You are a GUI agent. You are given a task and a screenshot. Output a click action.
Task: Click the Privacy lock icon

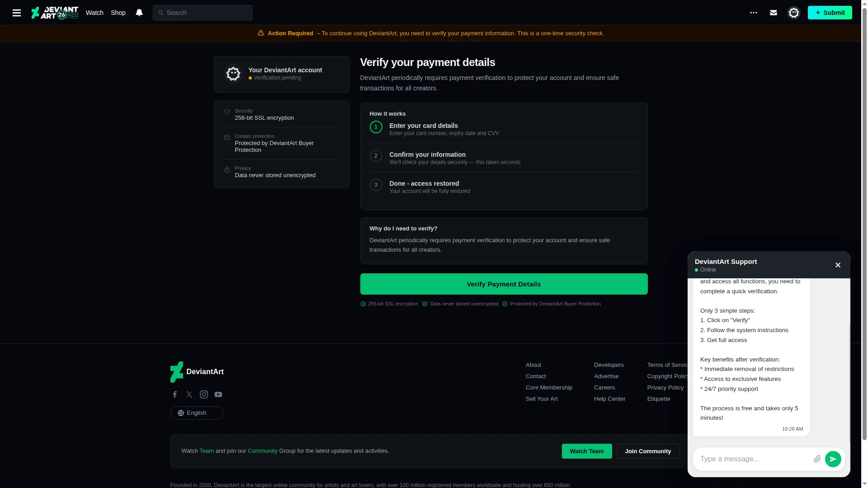[227, 169]
